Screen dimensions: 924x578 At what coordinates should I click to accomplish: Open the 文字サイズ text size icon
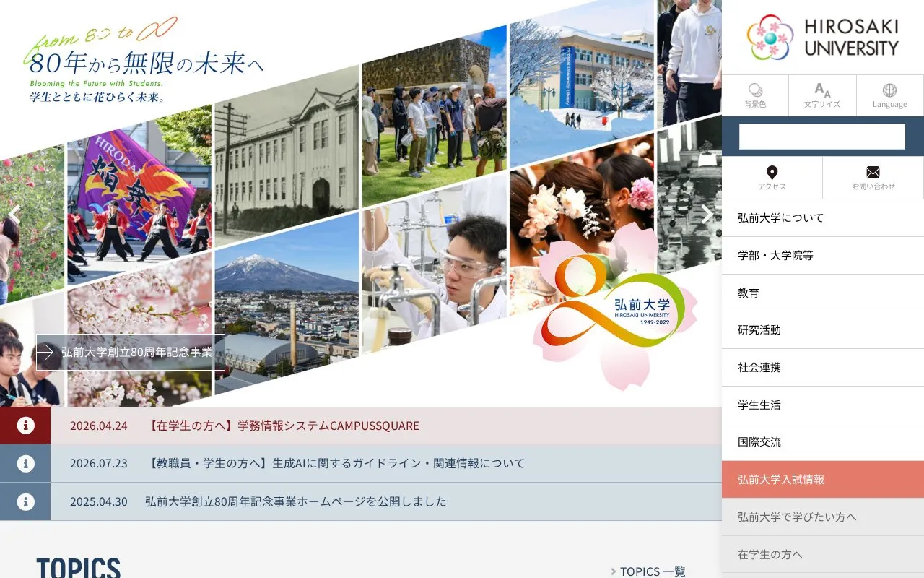tap(822, 95)
